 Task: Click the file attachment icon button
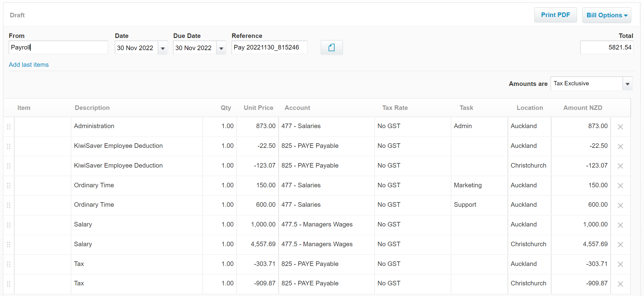(332, 48)
